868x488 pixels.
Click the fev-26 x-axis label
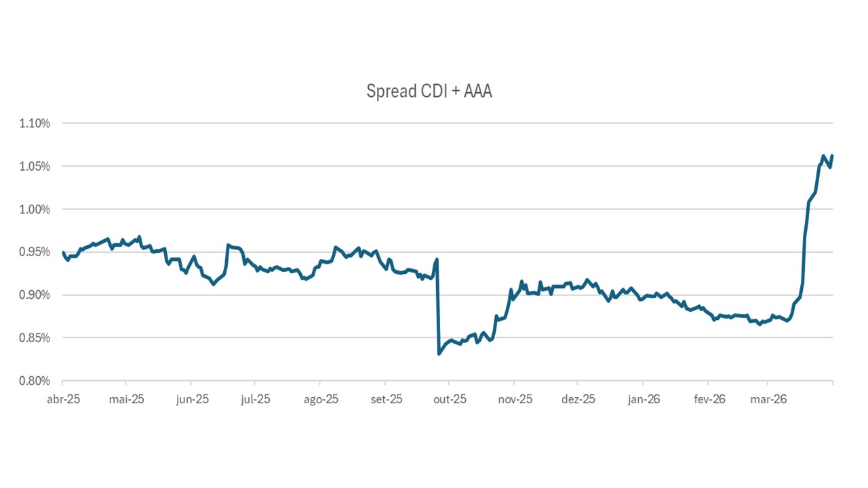tap(709, 399)
